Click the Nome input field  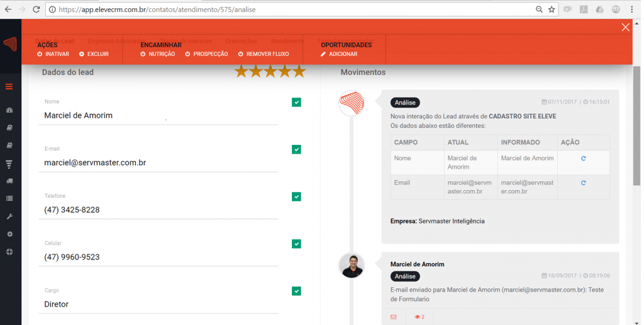[x=158, y=116]
